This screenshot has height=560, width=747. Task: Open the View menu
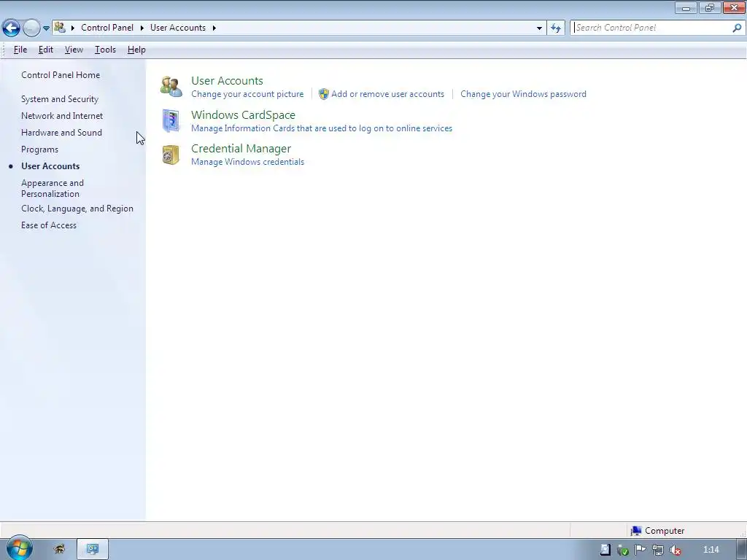click(74, 50)
